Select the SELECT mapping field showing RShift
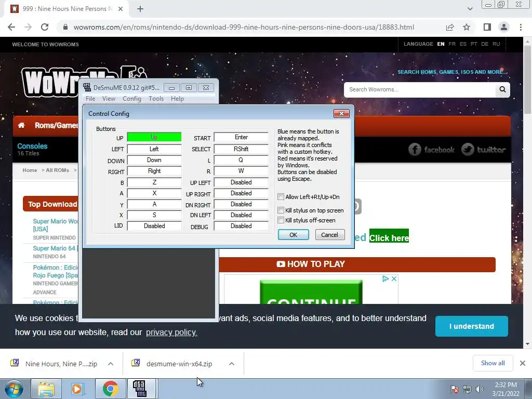 pyautogui.click(x=241, y=149)
